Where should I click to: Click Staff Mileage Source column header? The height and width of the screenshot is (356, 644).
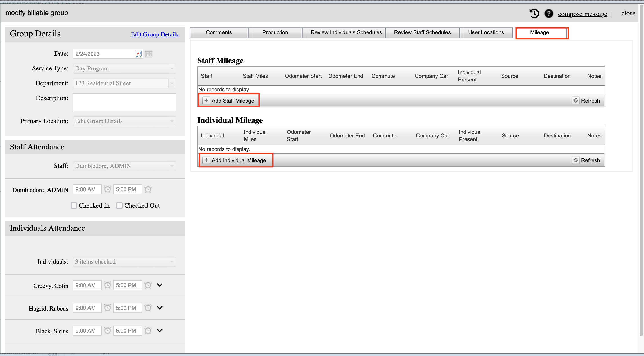(510, 76)
